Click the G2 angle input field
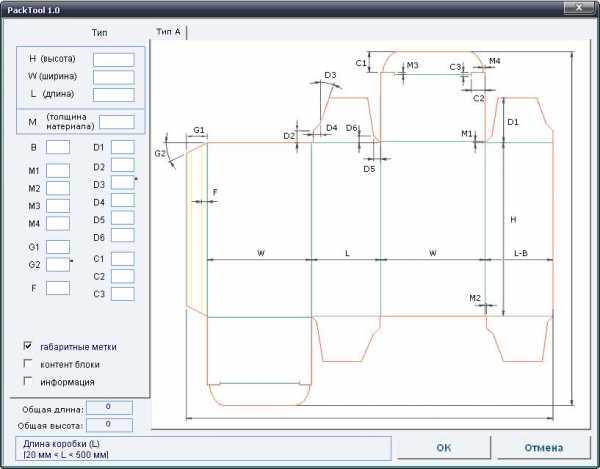The width and height of the screenshot is (600, 469). point(58,264)
